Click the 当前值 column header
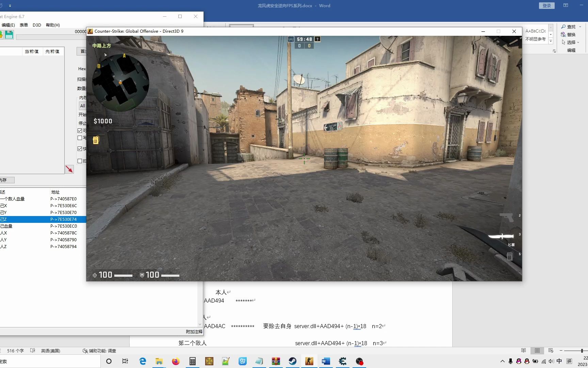Viewport: 588px width, 368px height. coord(32,51)
